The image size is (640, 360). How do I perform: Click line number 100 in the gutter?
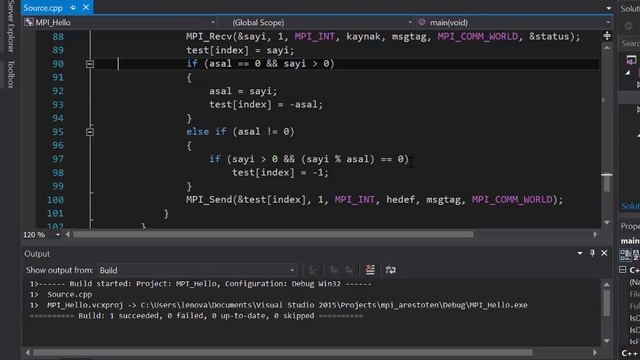pos(55,200)
